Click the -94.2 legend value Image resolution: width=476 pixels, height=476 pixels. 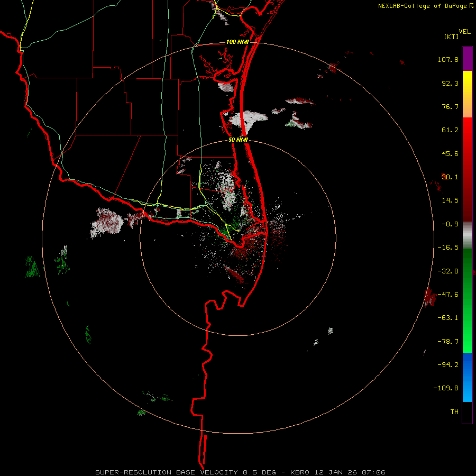(448, 365)
